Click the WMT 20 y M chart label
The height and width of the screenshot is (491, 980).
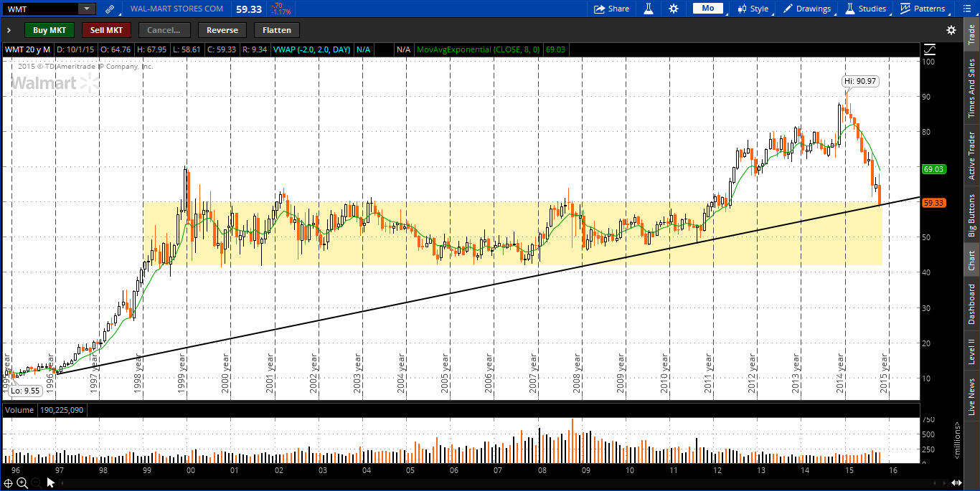pos(28,49)
